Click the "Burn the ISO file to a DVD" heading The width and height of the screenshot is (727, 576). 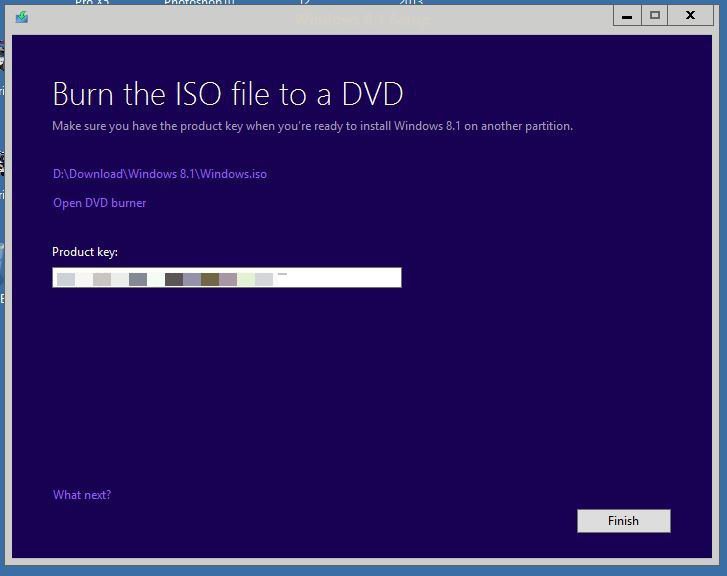click(227, 94)
